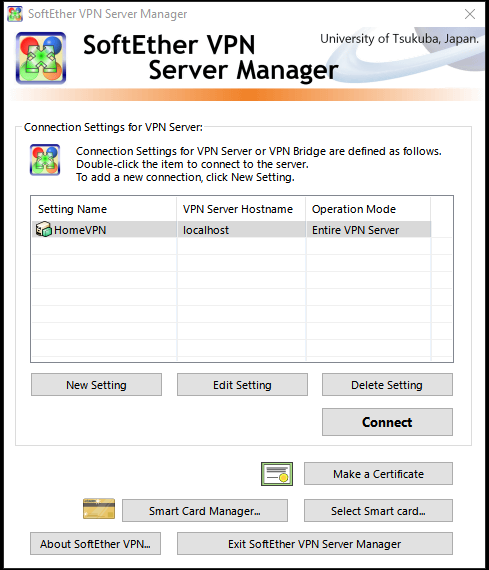Viewport: 489px width, 570px height.
Task: Open About SoftEther VPN dialog
Action: click(x=95, y=544)
